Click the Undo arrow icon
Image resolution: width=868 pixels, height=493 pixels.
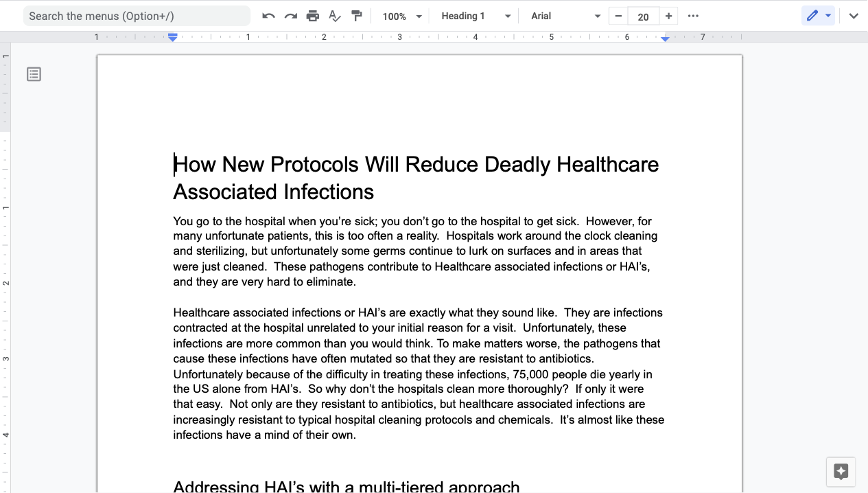[x=268, y=16]
